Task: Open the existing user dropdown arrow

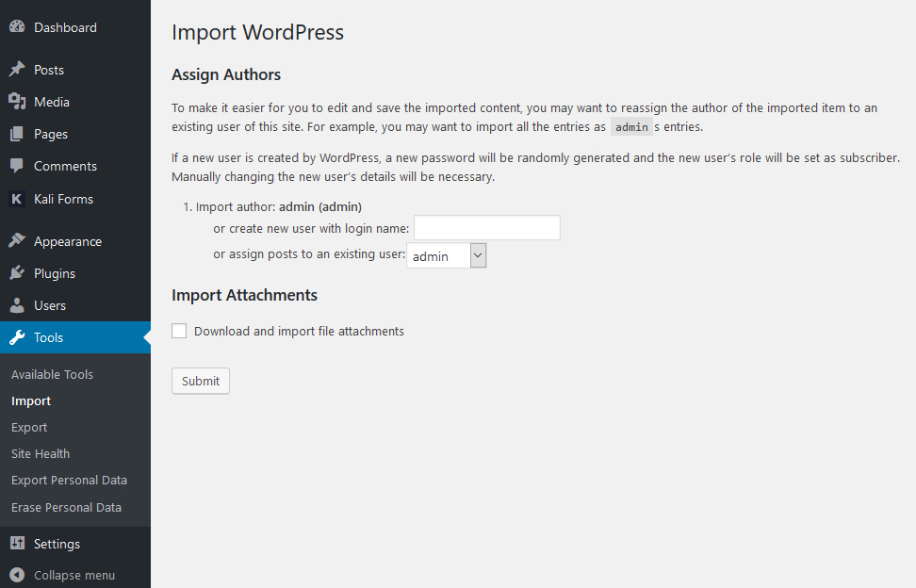Action: 478,255
